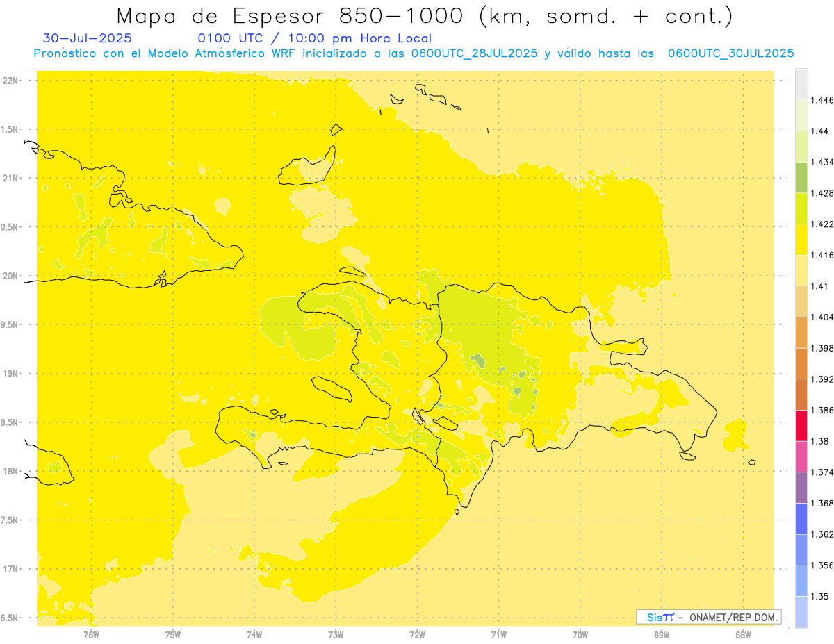834x644 pixels.
Task: Click the latitude label "19N"
Action: (x=10, y=374)
